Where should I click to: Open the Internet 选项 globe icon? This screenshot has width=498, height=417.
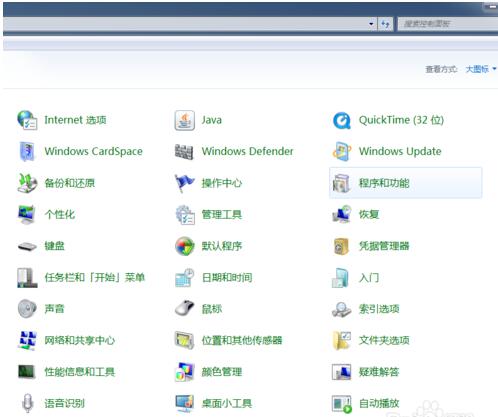tap(27, 120)
